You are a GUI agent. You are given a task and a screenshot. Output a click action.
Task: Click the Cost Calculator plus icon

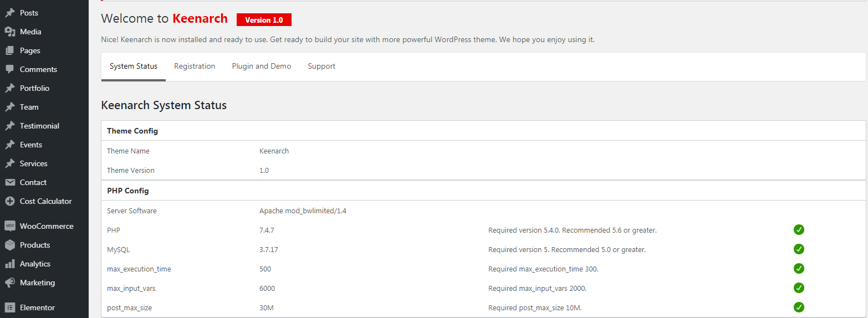tap(9, 201)
